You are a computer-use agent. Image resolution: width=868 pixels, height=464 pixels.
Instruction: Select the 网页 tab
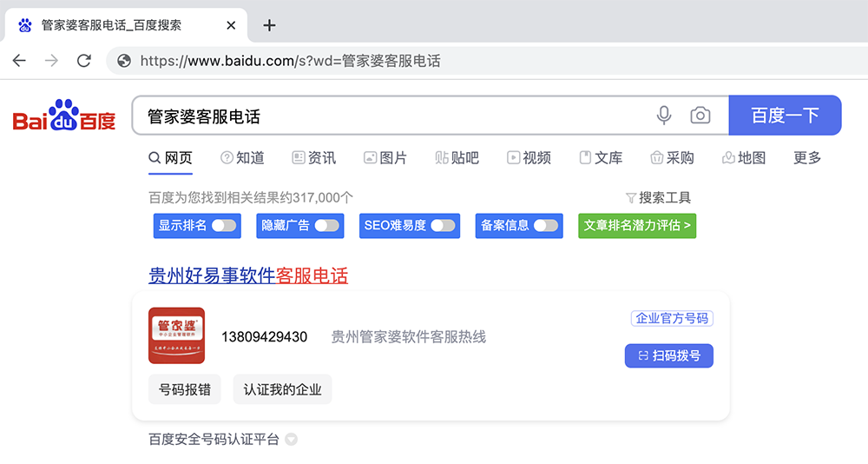170,158
